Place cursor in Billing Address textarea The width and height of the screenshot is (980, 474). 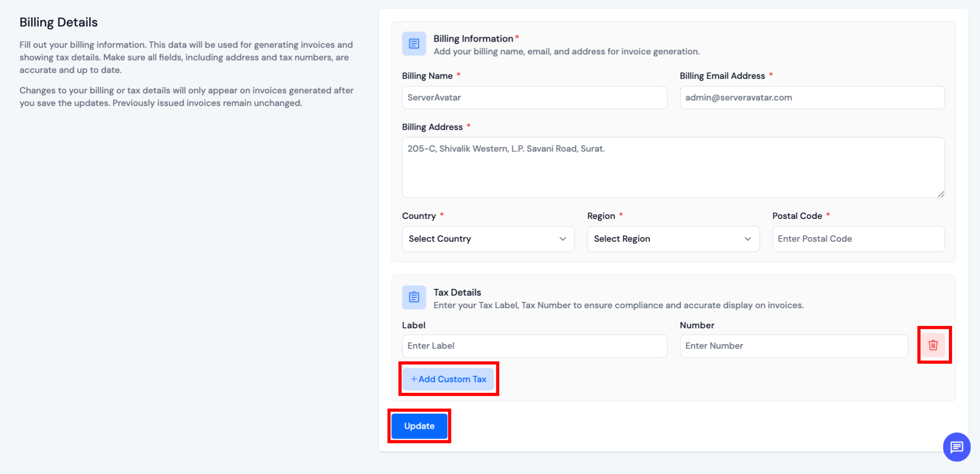coord(673,167)
